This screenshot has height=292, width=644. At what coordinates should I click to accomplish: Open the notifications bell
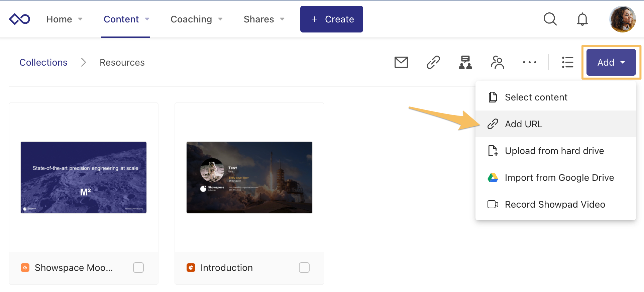(x=582, y=19)
